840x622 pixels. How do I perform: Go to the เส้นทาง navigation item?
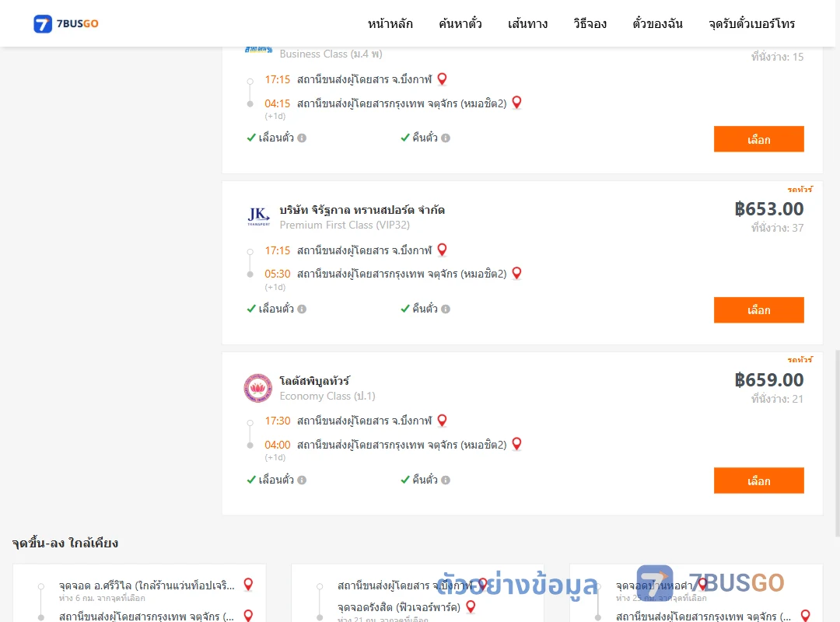tap(527, 23)
